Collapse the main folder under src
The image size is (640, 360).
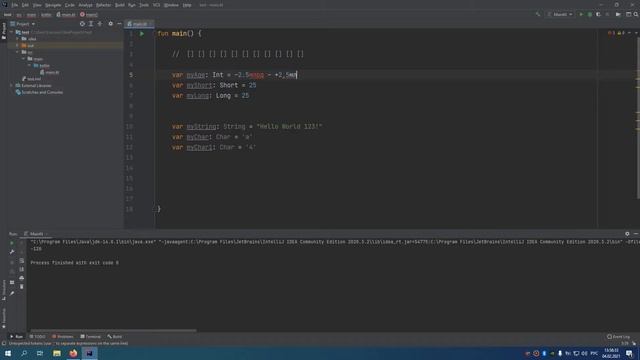[24, 59]
